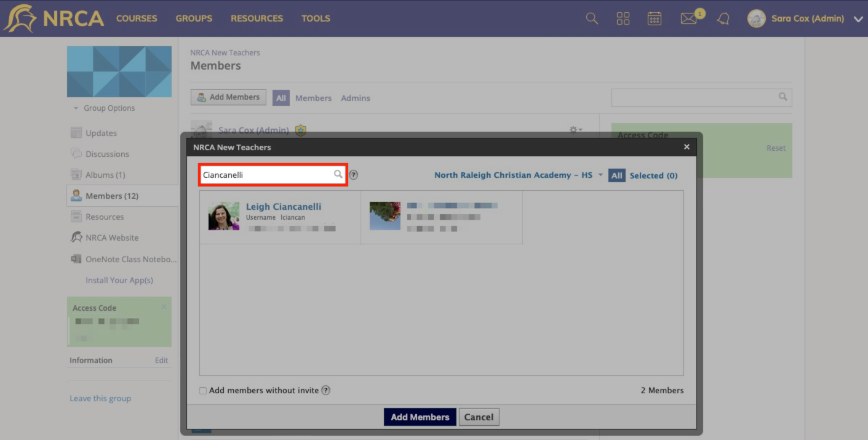Open North Raleigh Christian Academy - HS dropdown
Screen dimensions: 868x440
519,175
